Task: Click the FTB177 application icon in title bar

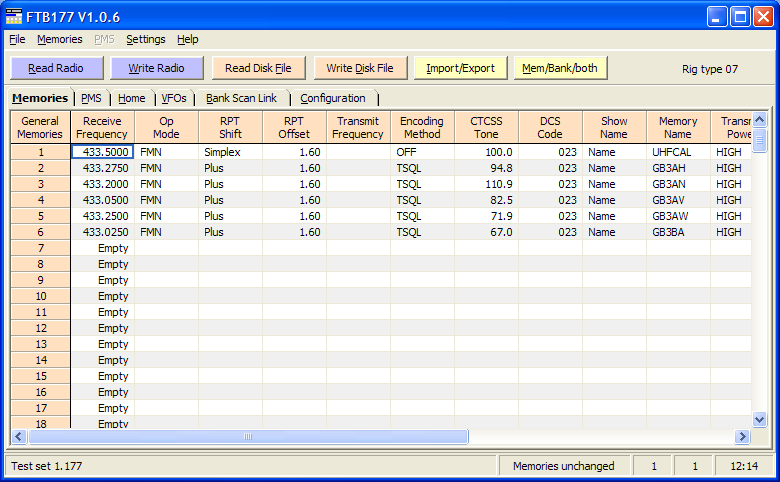Action: (14, 15)
